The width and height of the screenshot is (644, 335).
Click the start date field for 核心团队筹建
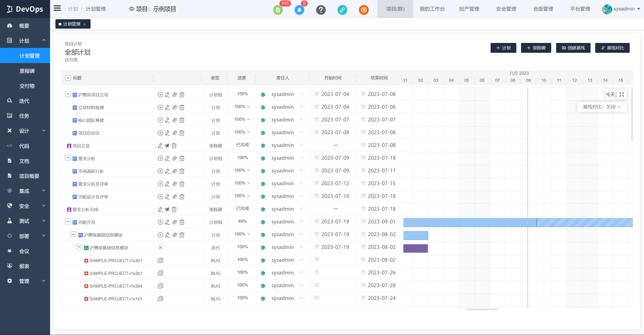(335, 119)
